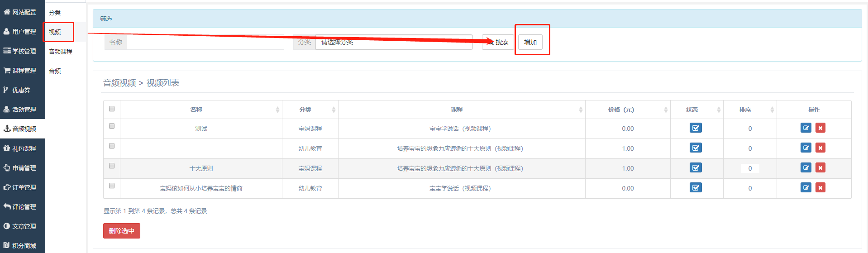Open 订单管理 in the sidebar
The image size is (868, 253).
[23, 187]
